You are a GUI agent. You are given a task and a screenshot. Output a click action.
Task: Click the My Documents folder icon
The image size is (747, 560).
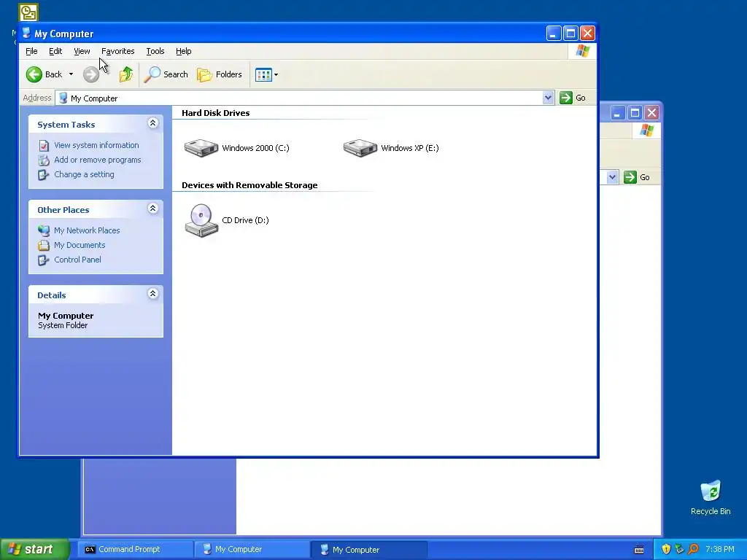pos(44,245)
